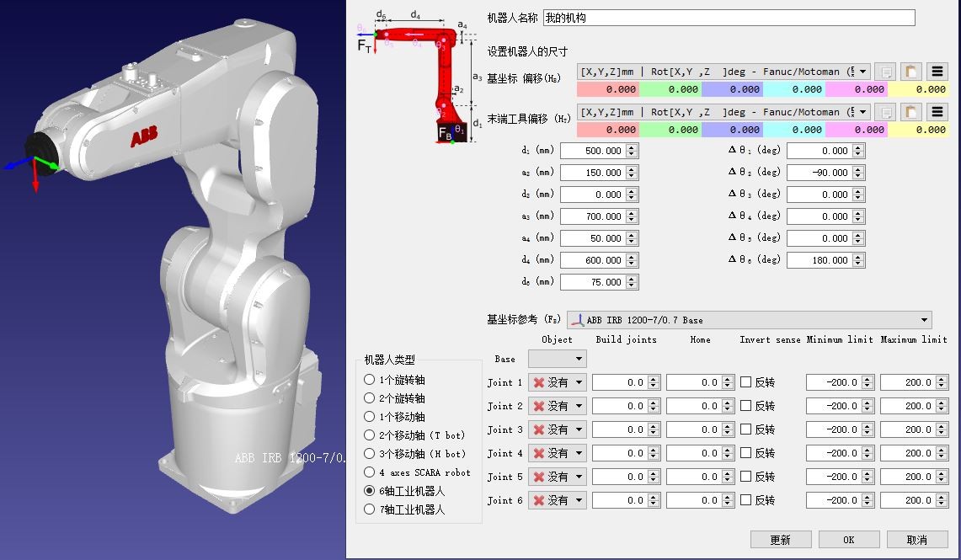
Task: Expand the 基坐标参考 base reference dropdown
Action: click(x=749, y=320)
